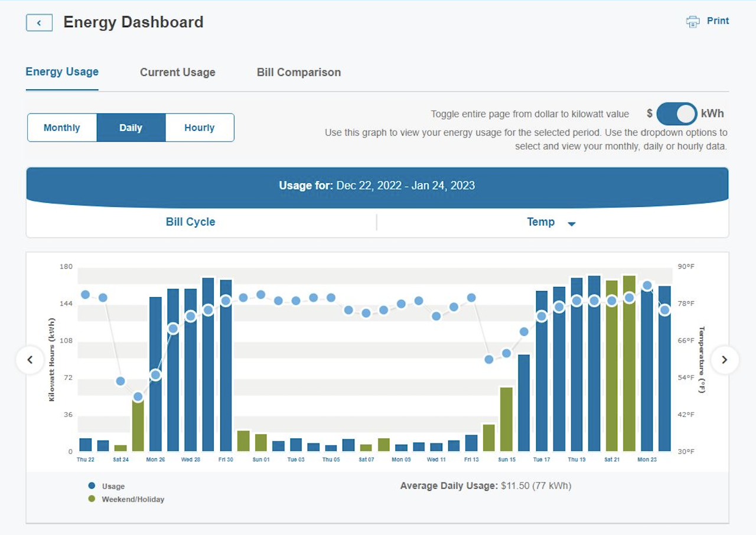756x535 pixels.
Task: Click the Print link
Action: click(718, 21)
